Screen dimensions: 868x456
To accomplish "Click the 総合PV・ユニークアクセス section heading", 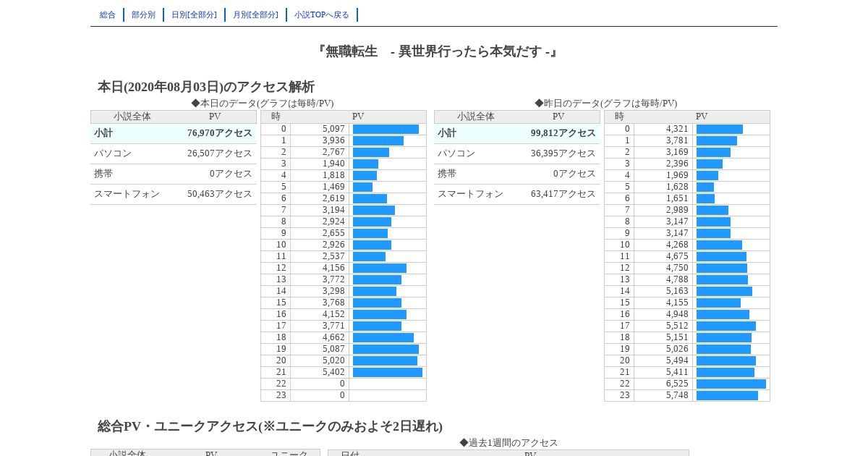I will [x=270, y=426].
